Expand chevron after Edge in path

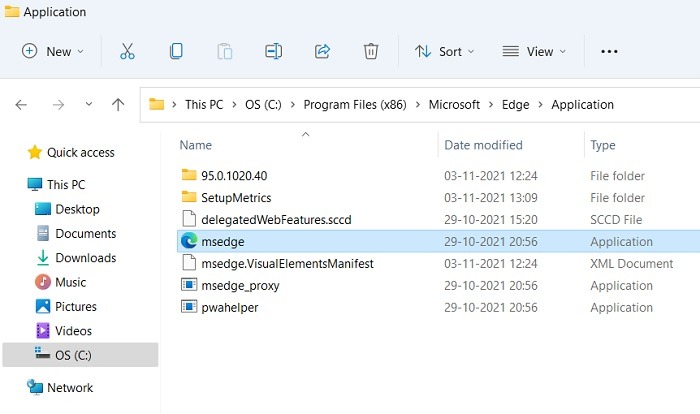540,105
